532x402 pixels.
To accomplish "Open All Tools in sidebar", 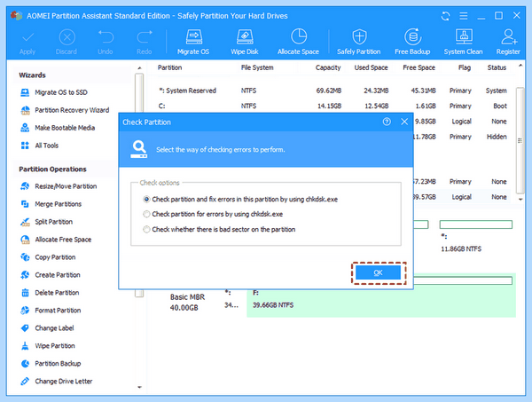I will coord(40,146).
